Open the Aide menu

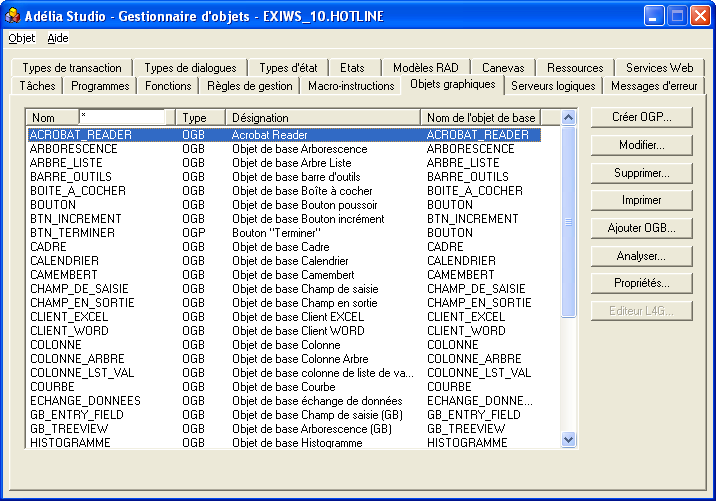click(x=58, y=38)
